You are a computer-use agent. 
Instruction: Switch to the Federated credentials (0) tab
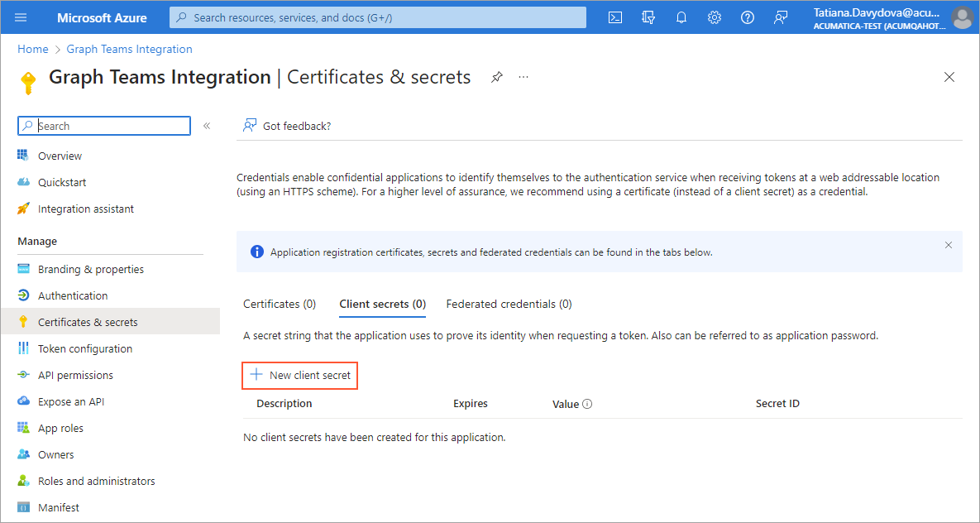pos(509,304)
